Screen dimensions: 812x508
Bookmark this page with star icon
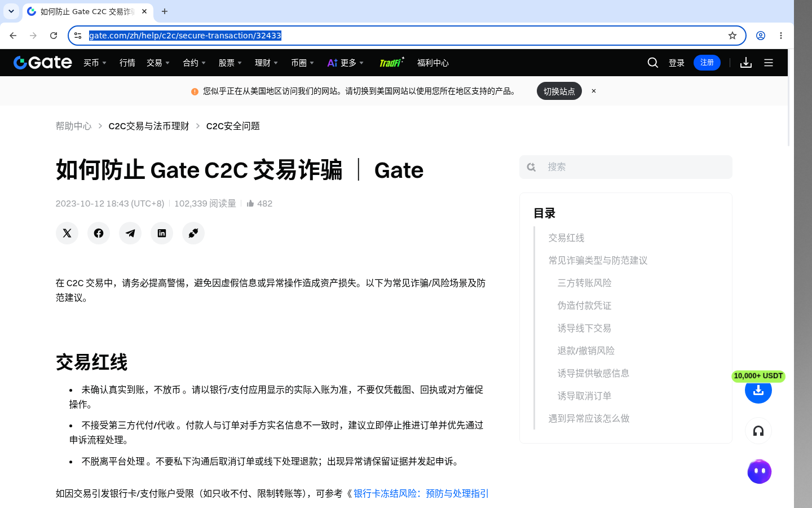point(732,36)
